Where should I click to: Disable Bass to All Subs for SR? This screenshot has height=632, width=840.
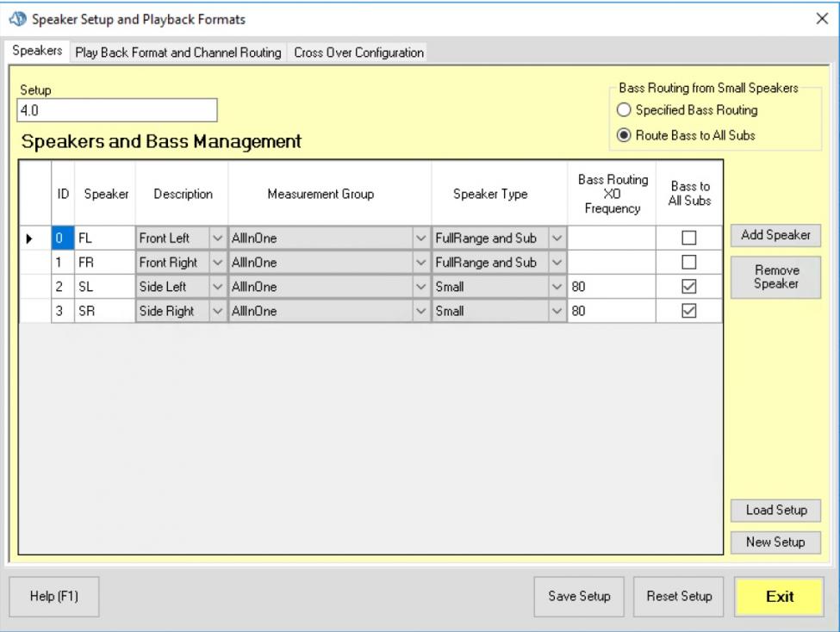688,311
